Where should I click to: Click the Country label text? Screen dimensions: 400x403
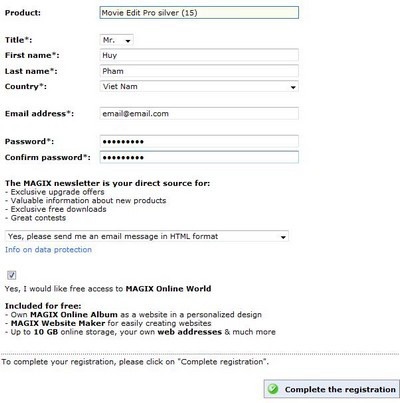[26, 87]
